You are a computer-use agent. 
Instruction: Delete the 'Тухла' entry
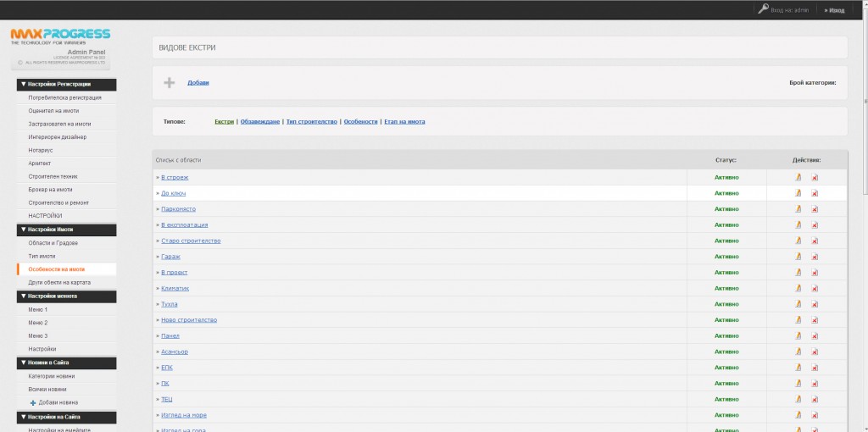pyautogui.click(x=815, y=304)
